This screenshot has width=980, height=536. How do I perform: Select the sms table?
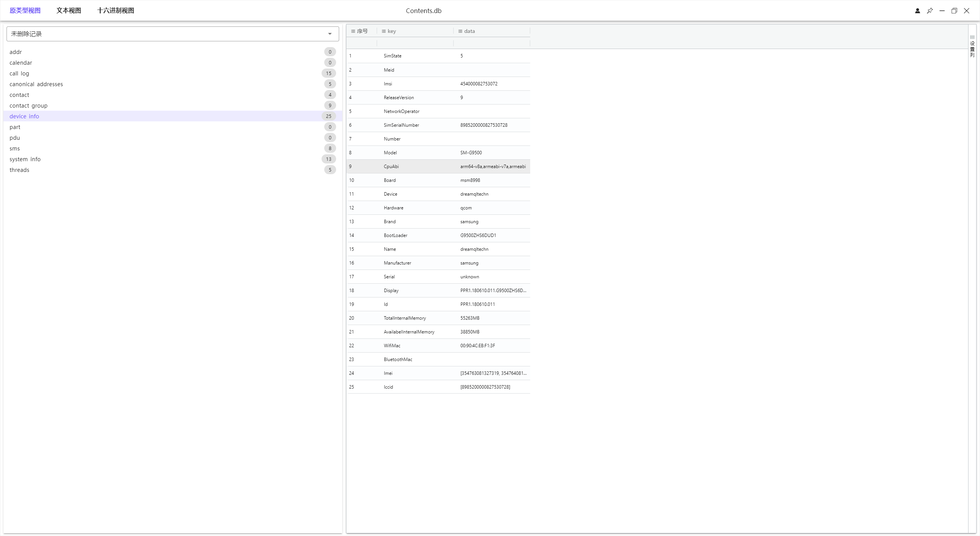click(x=15, y=149)
